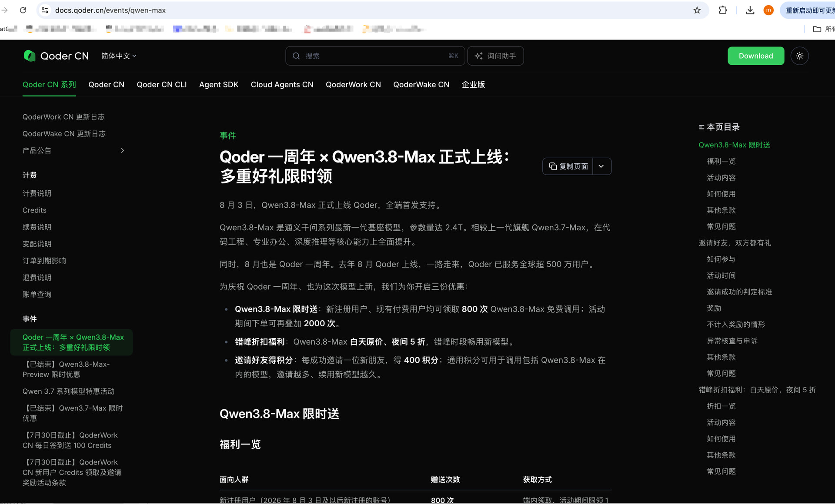Viewport: 835px width, 504px height.
Task: Click the 事件 breadcrumb label above title
Action: pyautogui.click(x=227, y=136)
